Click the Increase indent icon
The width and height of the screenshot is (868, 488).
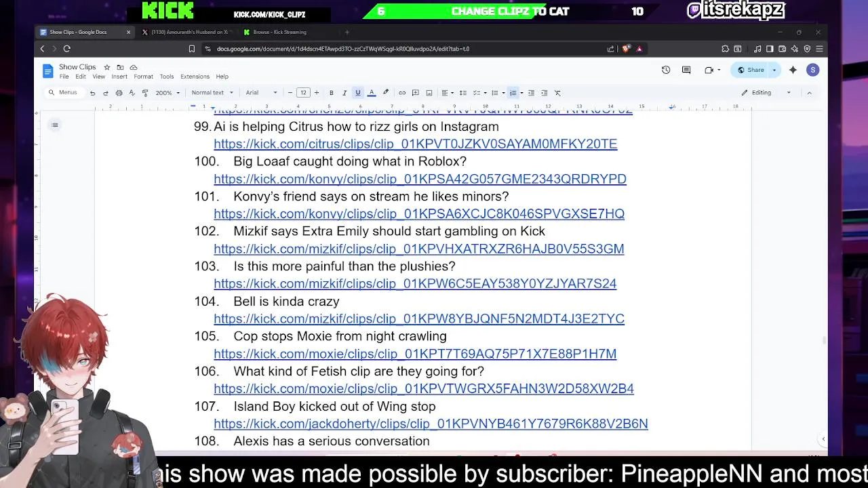pos(544,93)
